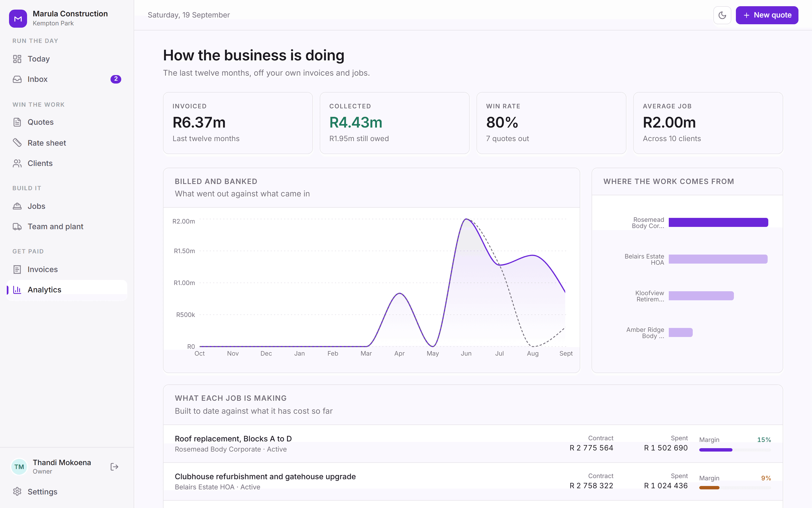The width and height of the screenshot is (812, 508).
Task: Click the Team and plant truck icon
Action: (x=17, y=227)
